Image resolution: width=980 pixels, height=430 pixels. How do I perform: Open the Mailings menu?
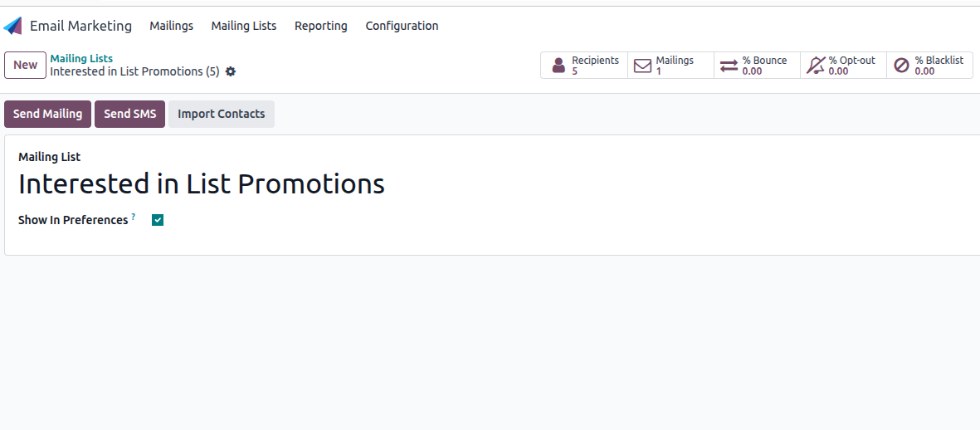(x=171, y=26)
